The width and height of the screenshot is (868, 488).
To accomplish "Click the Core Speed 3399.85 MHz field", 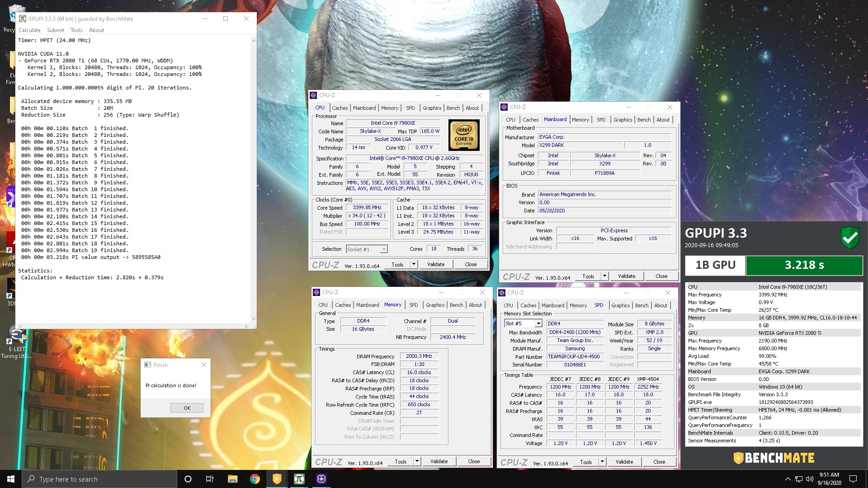I will pos(368,208).
